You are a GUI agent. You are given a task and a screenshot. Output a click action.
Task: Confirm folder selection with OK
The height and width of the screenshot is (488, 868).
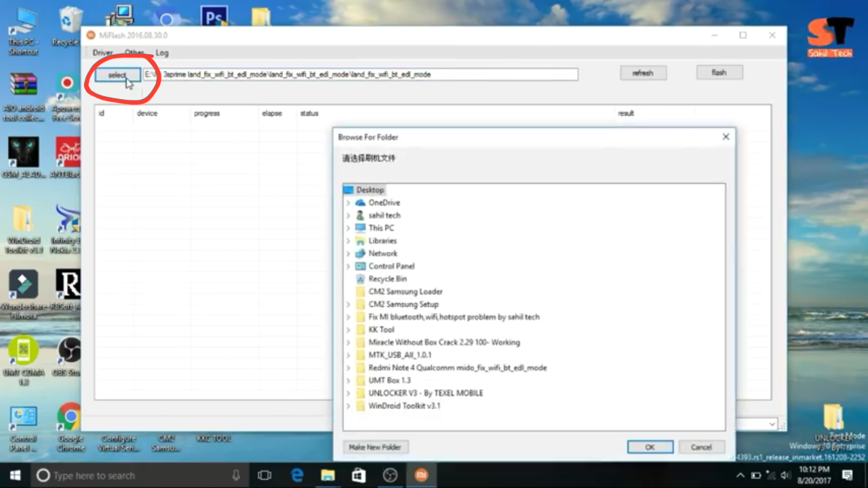(650, 447)
